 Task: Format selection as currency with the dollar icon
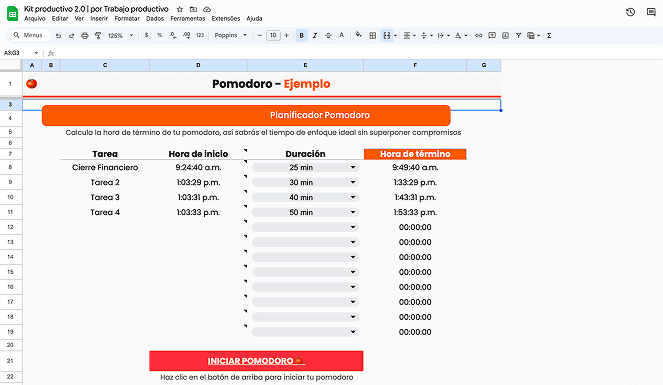146,35
